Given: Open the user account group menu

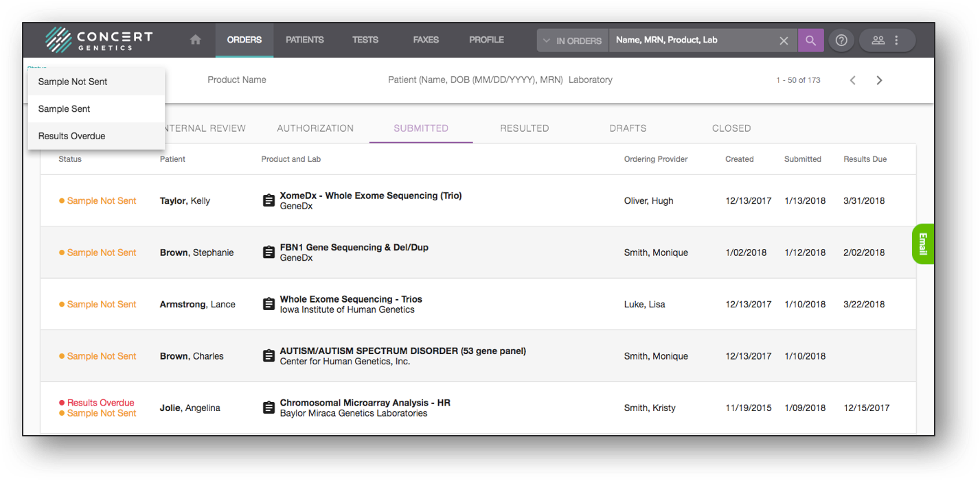Looking at the screenshot, I should (x=886, y=40).
